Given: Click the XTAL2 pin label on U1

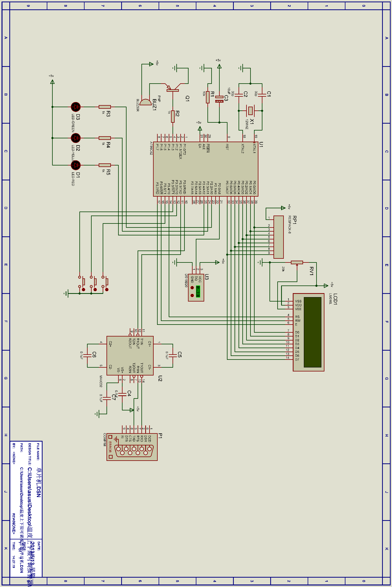Looking at the screenshot, I should (x=243, y=148).
